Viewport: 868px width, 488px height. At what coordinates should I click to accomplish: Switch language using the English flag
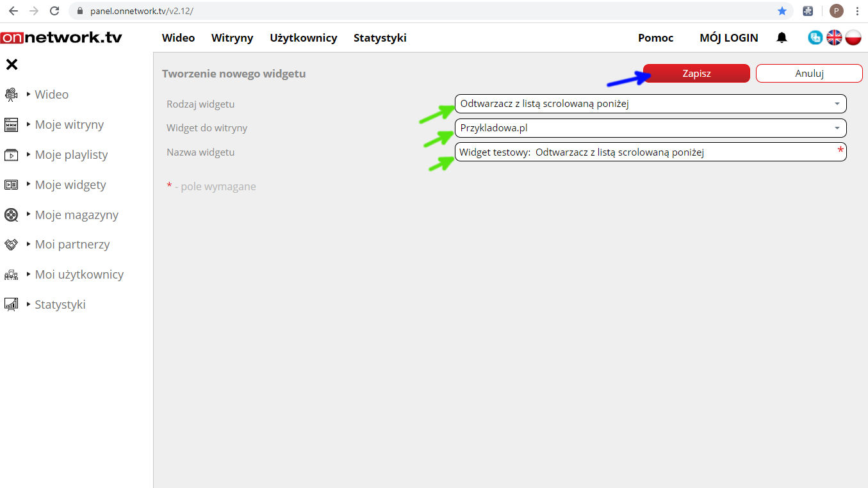tap(834, 38)
